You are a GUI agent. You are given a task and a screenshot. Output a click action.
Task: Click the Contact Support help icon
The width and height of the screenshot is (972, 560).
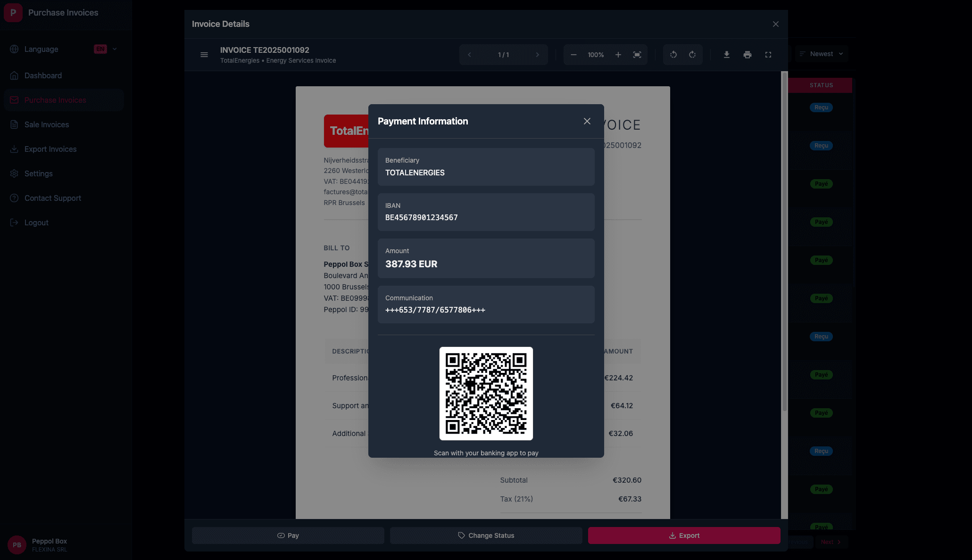tap(14, 198)
